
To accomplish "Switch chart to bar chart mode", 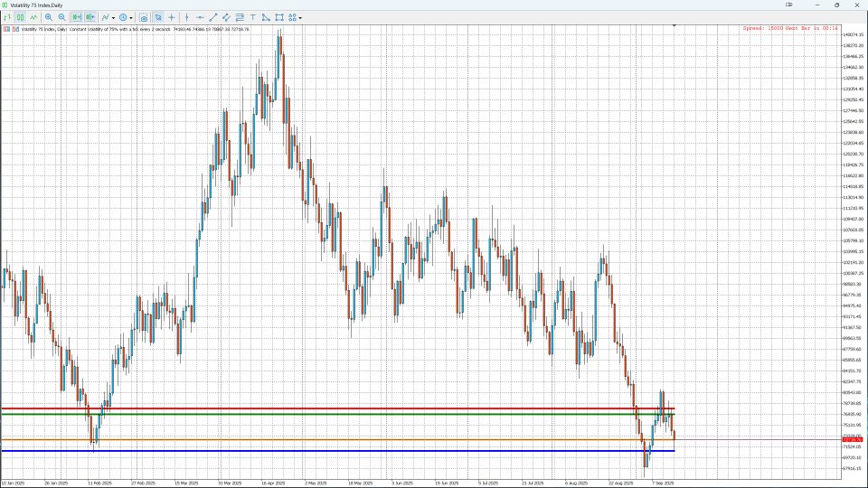I will (x=7, y=17).
